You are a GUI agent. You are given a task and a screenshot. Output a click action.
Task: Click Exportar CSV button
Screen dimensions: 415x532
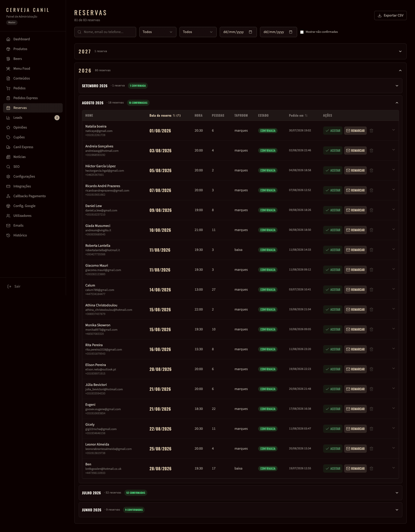pyautogui.click(x=390, y=15)
